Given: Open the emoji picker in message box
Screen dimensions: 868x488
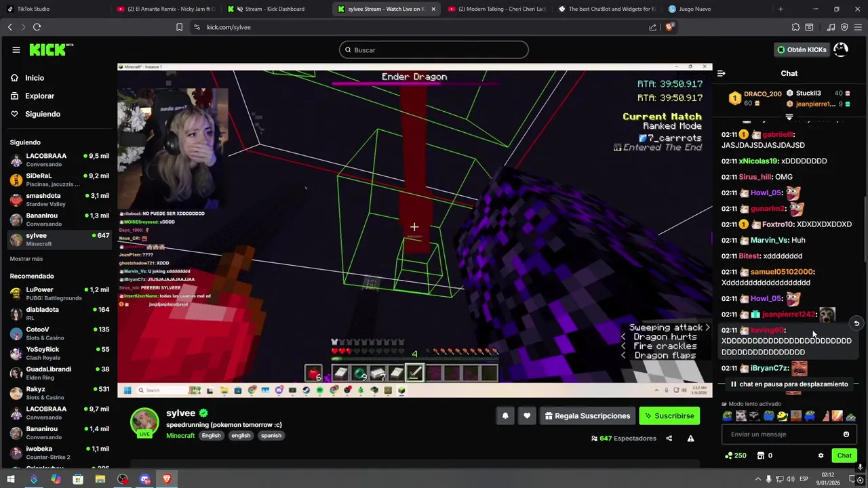Looking at the screenshot, I should [x=846, y=434].
